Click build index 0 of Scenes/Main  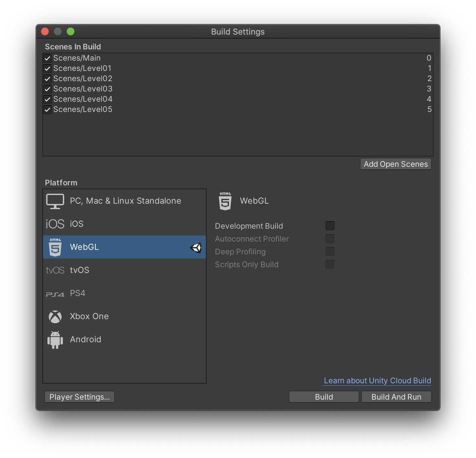point(429,58)
